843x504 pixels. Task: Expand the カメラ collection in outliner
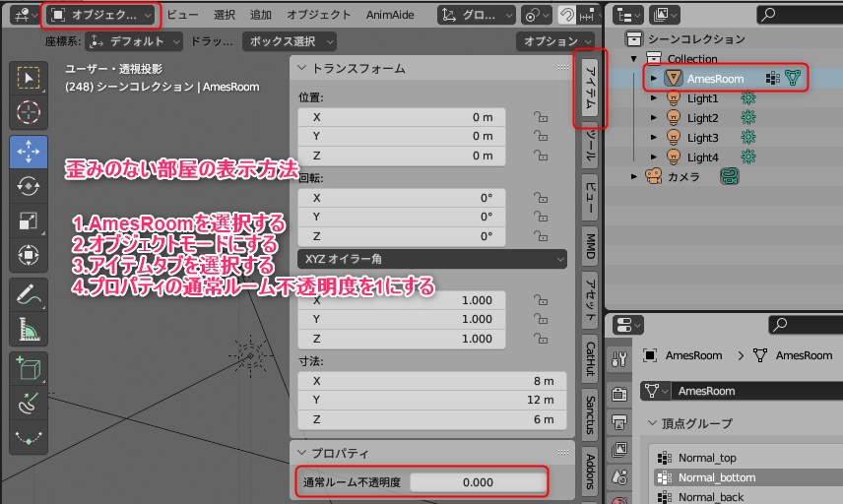coord(634,176)
